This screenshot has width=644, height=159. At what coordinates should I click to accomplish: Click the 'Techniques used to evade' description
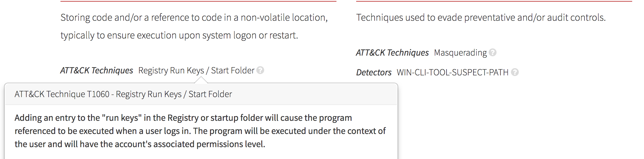(x=481, y=17)
